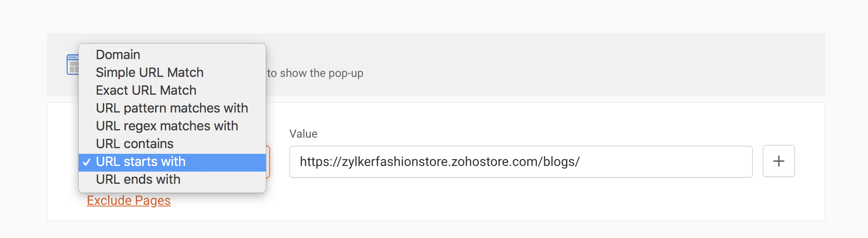The image size is (868, 238).
Task: Click the Value field label
Action: [x=303, y=134]
